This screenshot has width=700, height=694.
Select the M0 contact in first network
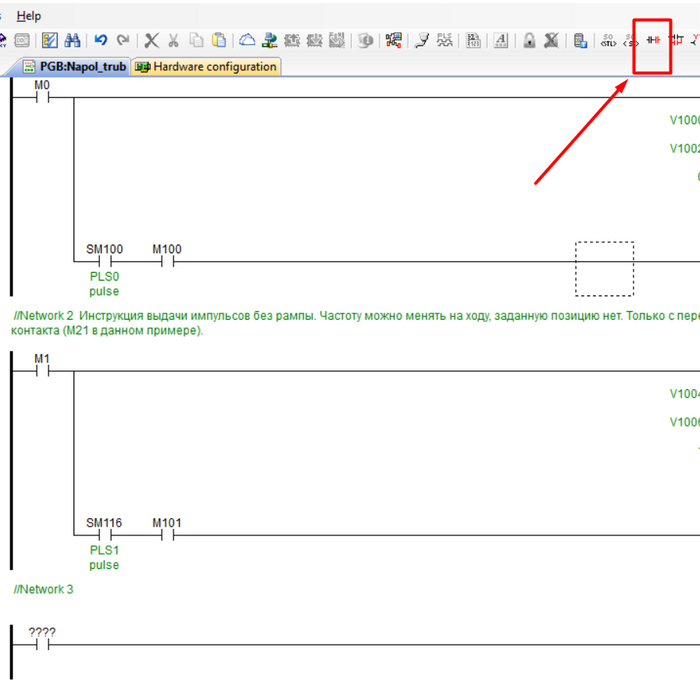click(42, 98)
